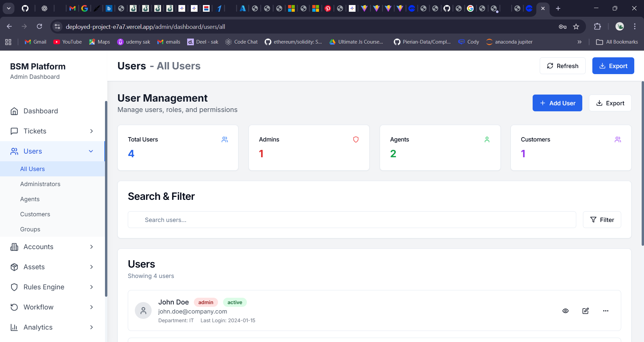This screenshot has width=644, height=342.
Task: Open the Gmail bookmark
Action: (36, 42)
